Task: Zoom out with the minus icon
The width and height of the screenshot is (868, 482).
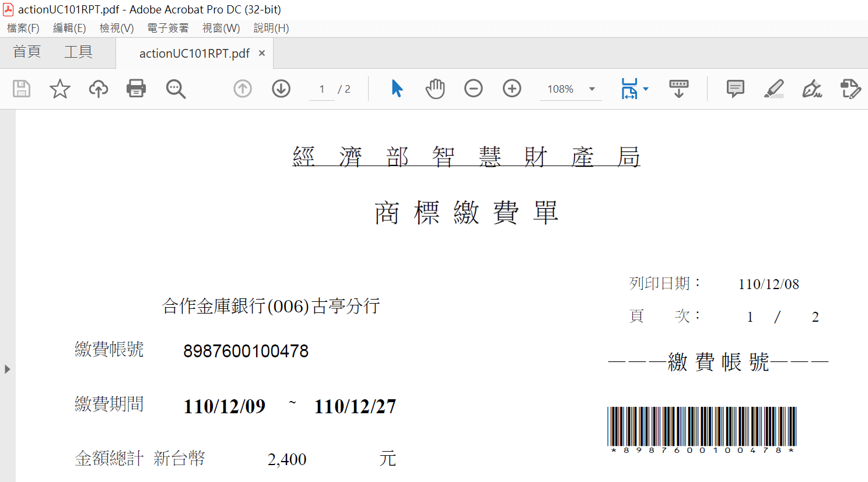Action: point(474,89)
